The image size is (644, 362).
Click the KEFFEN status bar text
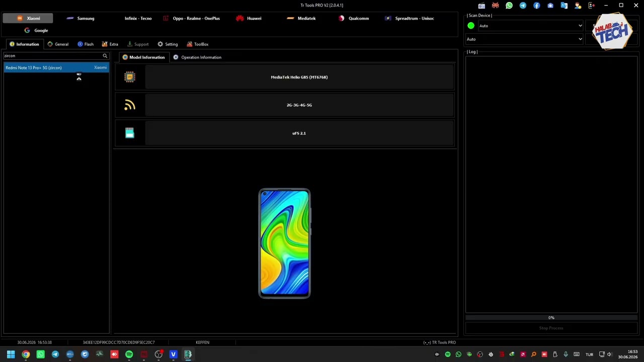click(x=203, y=342)
